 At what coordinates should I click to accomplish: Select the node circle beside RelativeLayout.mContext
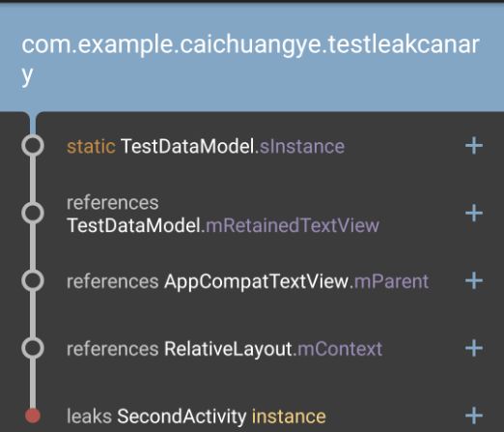tap(33, 348)
